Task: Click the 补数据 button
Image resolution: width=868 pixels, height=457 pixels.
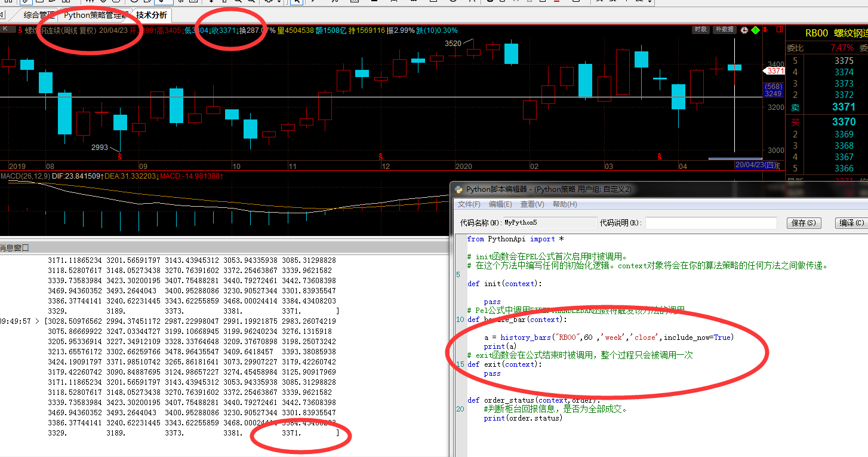Action: point(724,30)
